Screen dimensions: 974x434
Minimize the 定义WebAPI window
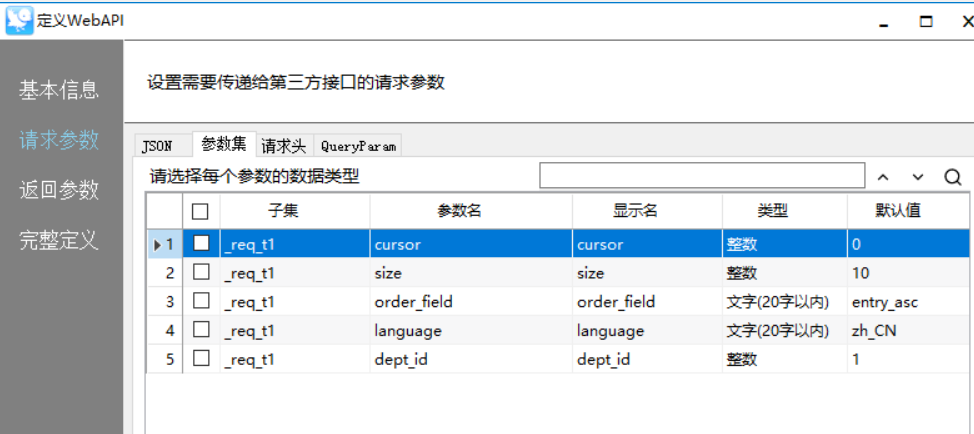coord(882,21)
